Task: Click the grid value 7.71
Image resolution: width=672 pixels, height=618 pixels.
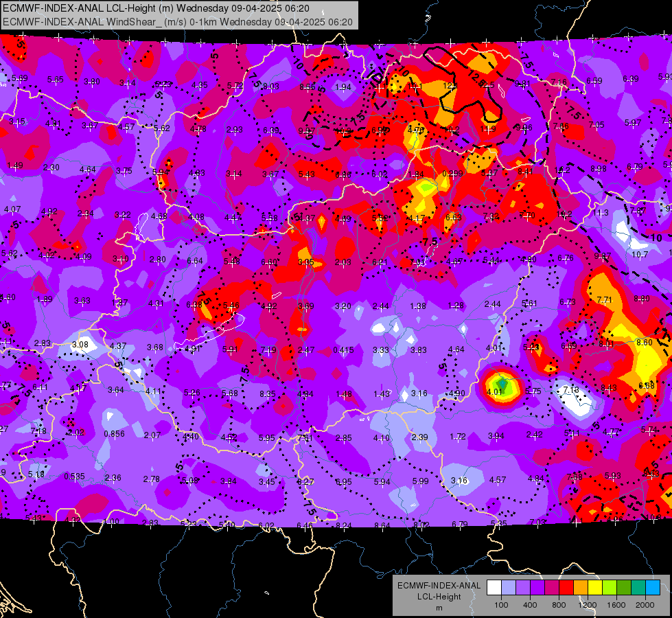Action: (x=604, y=300)
